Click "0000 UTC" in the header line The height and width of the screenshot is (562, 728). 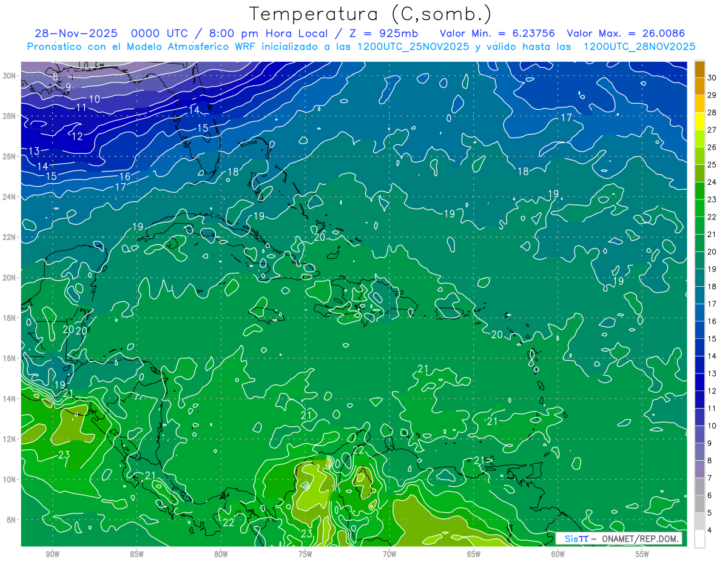point(161,33)
